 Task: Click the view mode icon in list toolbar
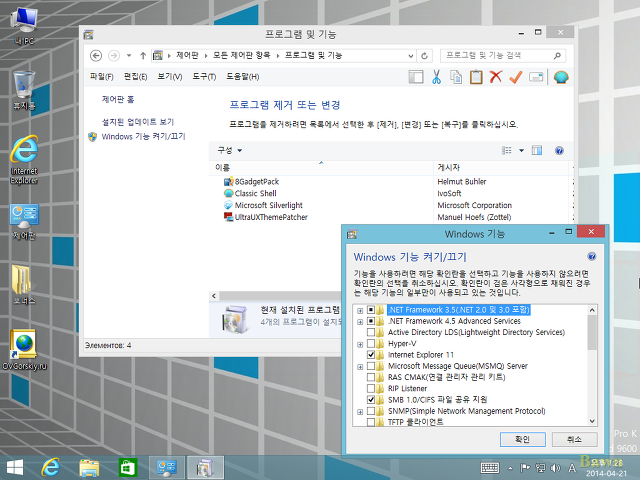click(507, 151)
